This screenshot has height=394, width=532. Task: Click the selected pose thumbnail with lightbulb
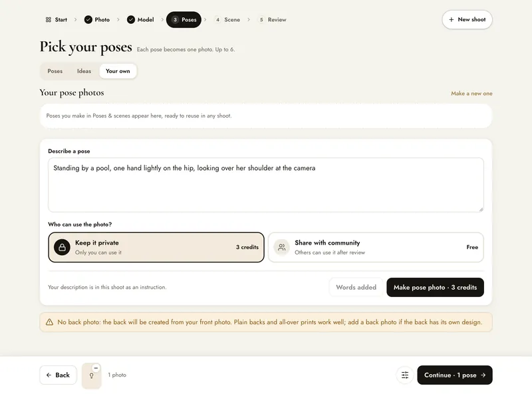coord(92,375)
